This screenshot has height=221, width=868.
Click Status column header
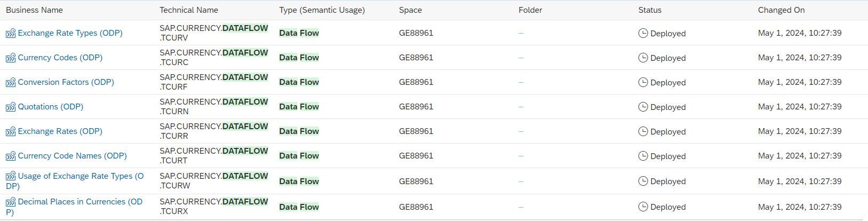point(650,10)
